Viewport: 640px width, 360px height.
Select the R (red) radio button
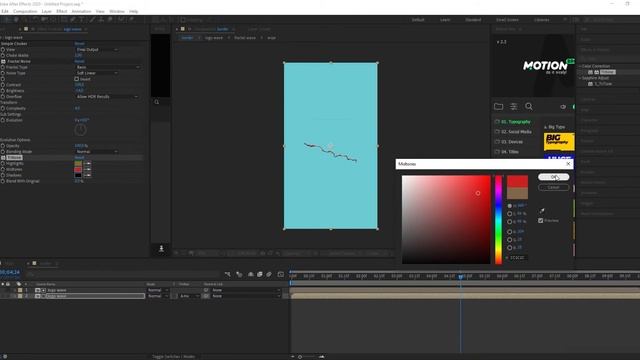pos(509,231)
